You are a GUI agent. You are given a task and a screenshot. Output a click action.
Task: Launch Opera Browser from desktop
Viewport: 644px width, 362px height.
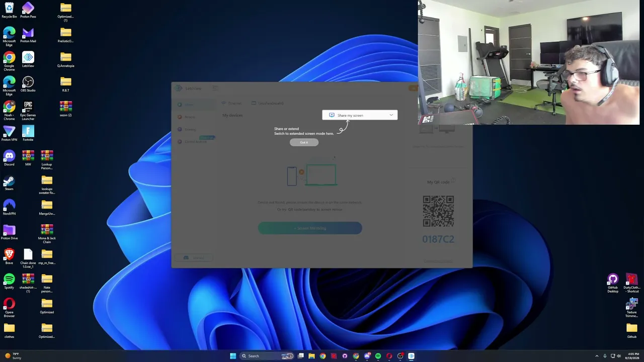[9, 308]
